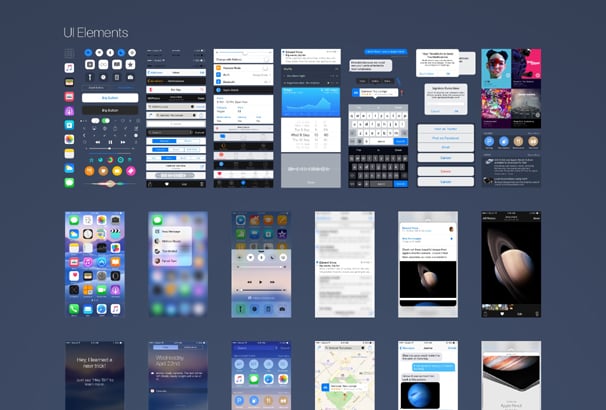
Task: Click Cancel directly below the Delete button
Action: (x=446, y=182)
